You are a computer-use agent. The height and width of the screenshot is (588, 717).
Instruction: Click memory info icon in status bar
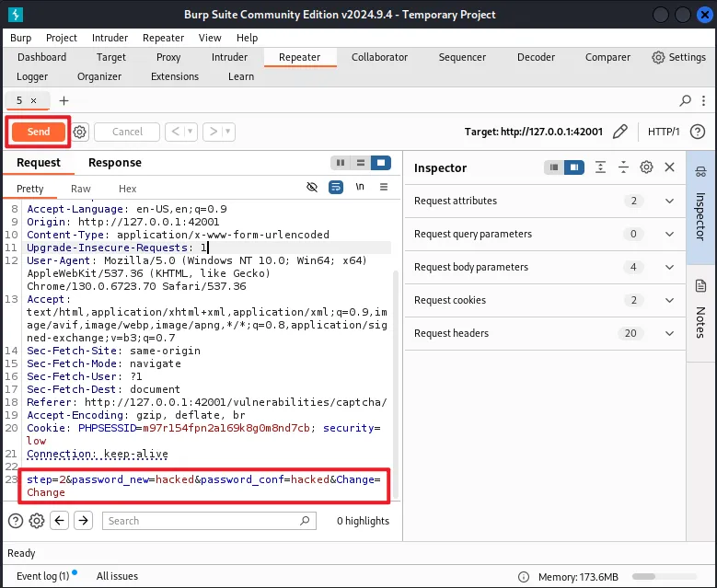(x=524, y=577)
